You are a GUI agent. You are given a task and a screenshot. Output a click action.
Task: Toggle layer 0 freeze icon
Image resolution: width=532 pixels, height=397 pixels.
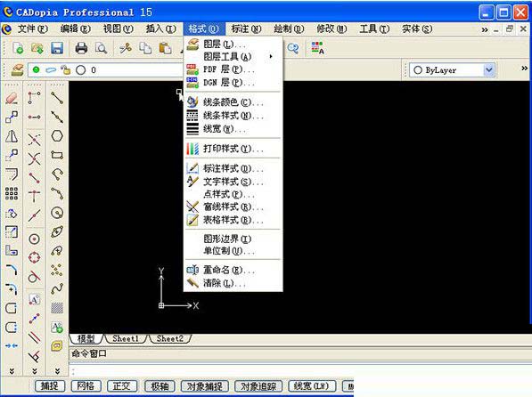[51, 69]
